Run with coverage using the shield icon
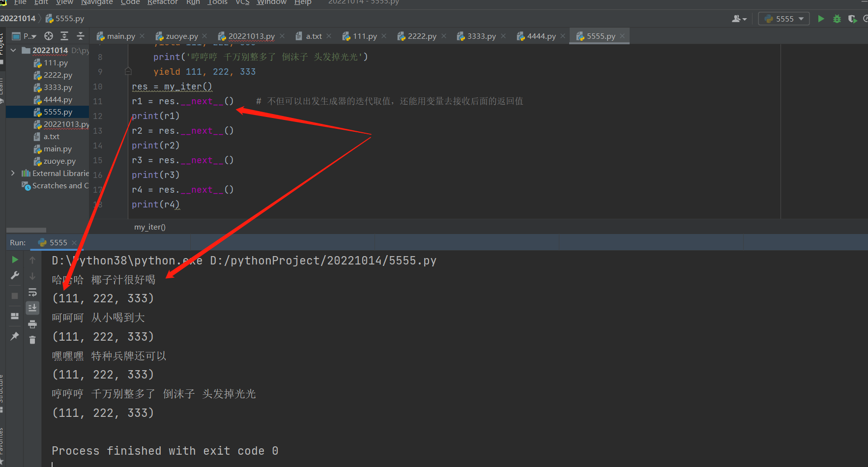868x467 pixels. point(852,19)
